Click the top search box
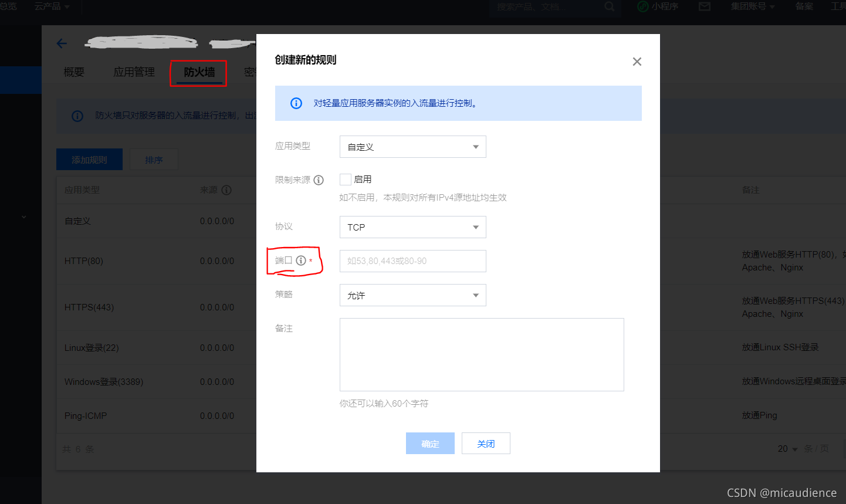Screen dimensions: 846x504 click(556, 7)
